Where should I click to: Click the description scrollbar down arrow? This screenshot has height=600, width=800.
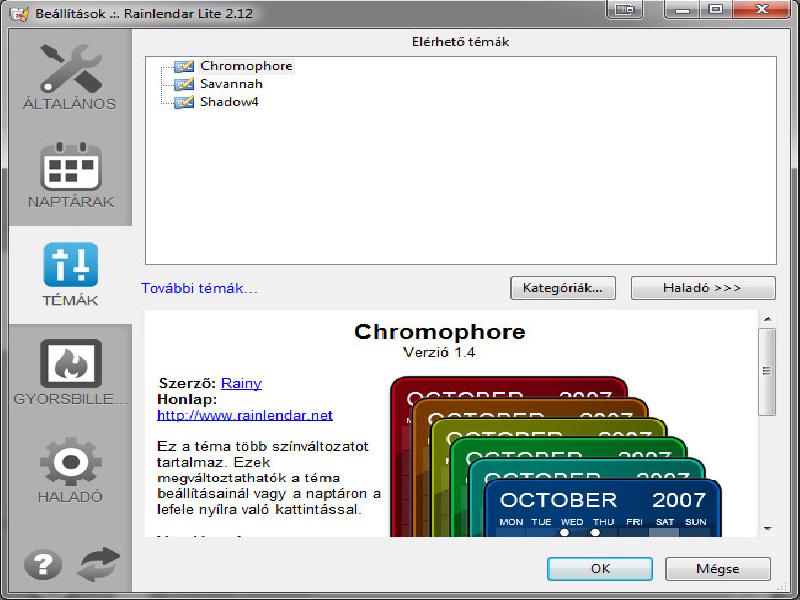767,529
